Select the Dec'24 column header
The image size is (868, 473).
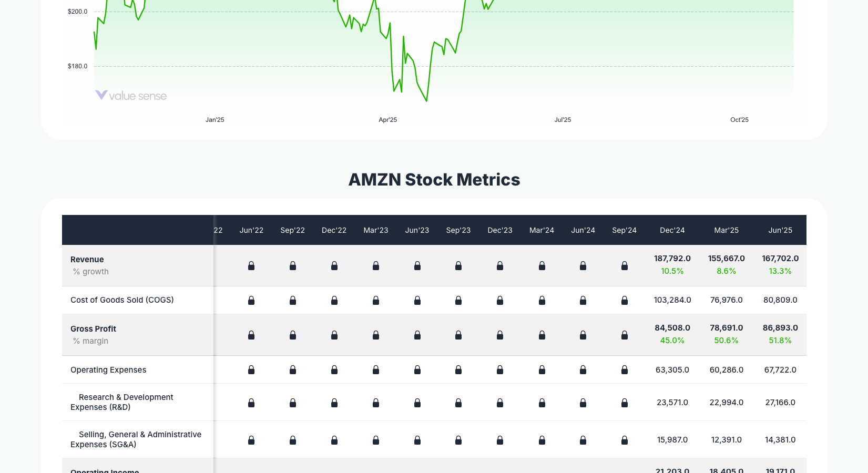672,230
